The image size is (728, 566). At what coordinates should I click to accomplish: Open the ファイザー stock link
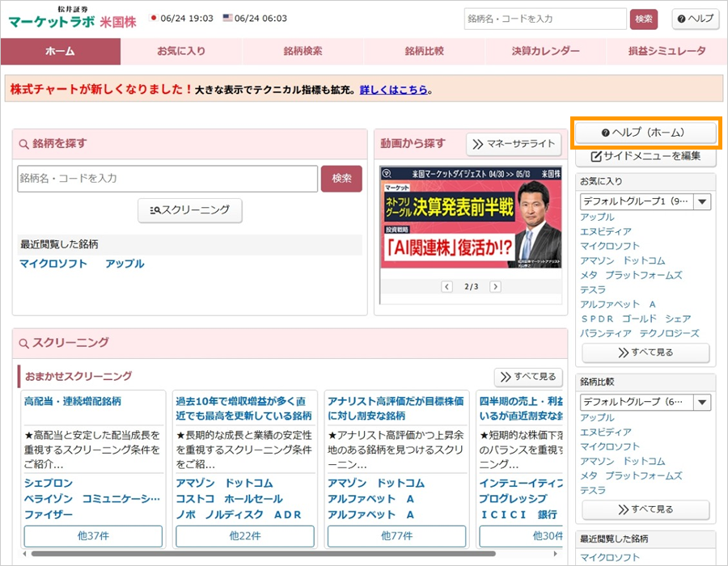49,514
